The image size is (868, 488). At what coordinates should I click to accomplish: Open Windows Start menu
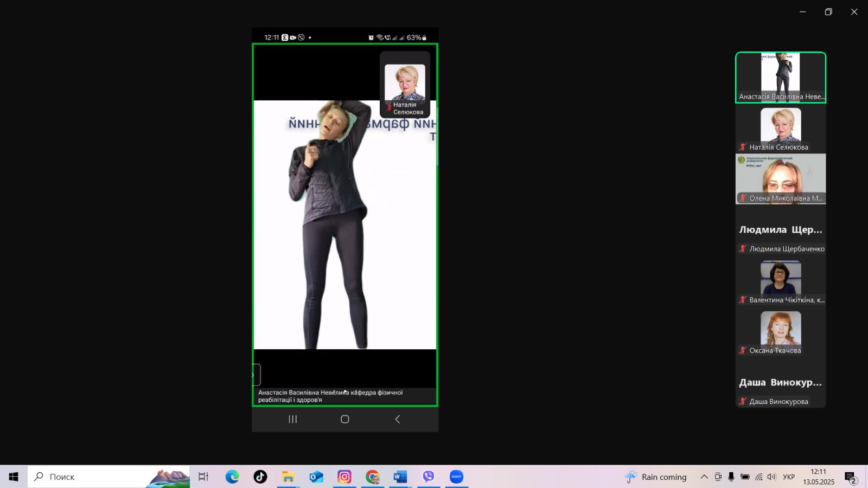pos(14,477)
